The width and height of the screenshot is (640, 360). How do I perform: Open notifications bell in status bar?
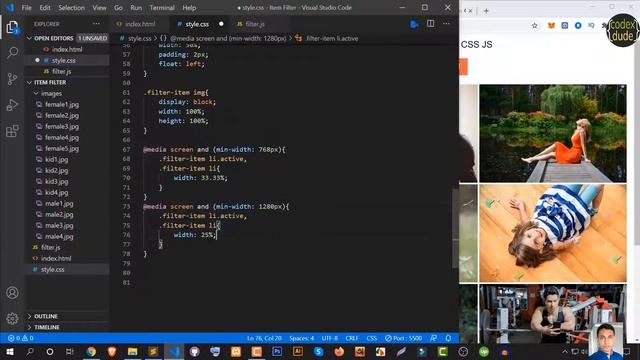click(448, 338)
